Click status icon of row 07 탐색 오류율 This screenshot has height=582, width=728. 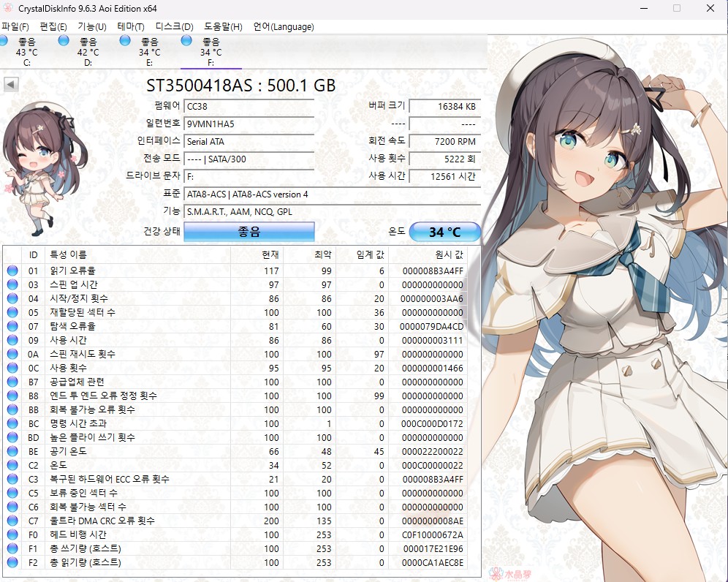12,326
